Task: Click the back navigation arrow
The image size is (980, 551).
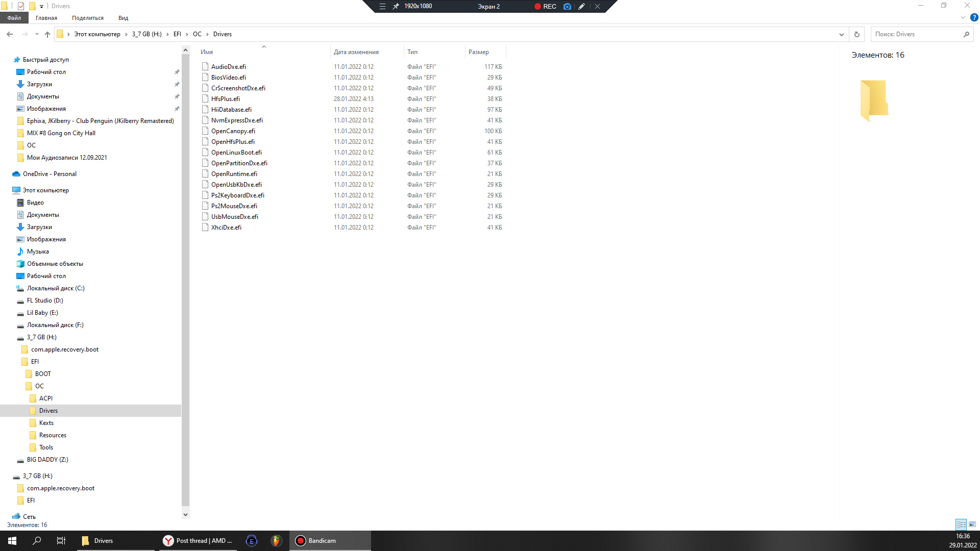Action: (10, 34)
